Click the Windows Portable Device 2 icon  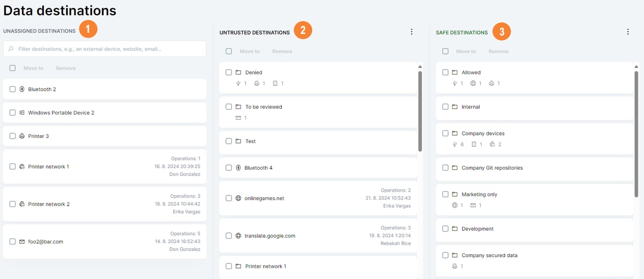(x=22, y=113)
